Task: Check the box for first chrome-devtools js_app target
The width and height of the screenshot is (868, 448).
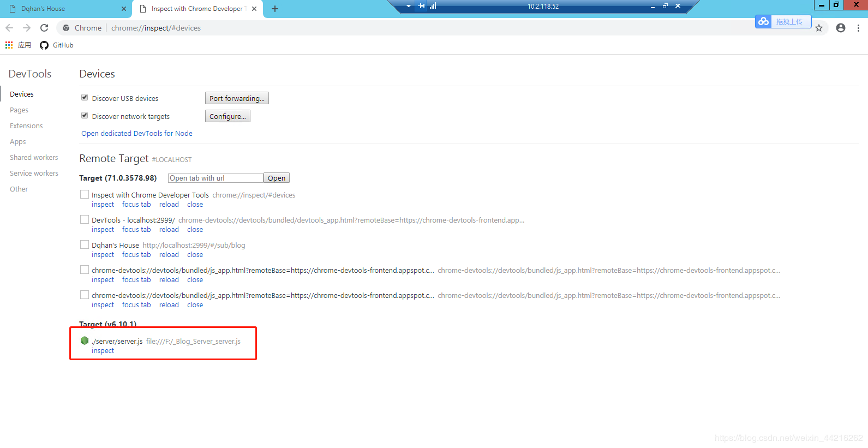Action: (85, 270)
